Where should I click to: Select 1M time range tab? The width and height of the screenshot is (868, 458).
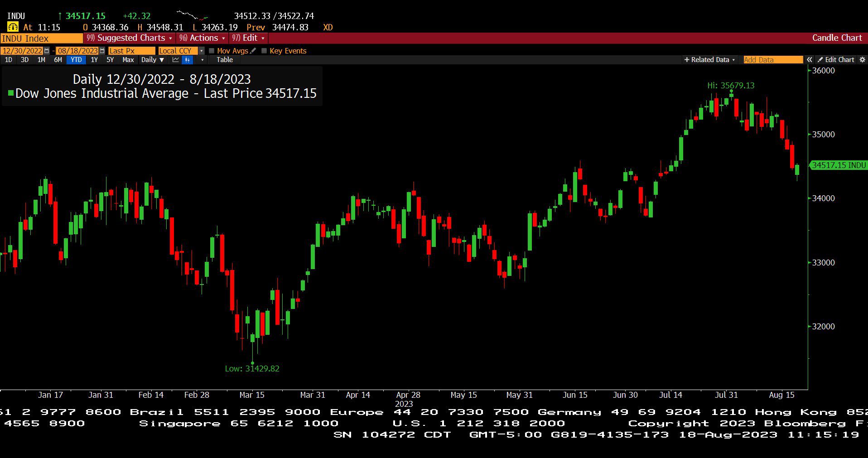pyautogui.click(x=41, y=60)
